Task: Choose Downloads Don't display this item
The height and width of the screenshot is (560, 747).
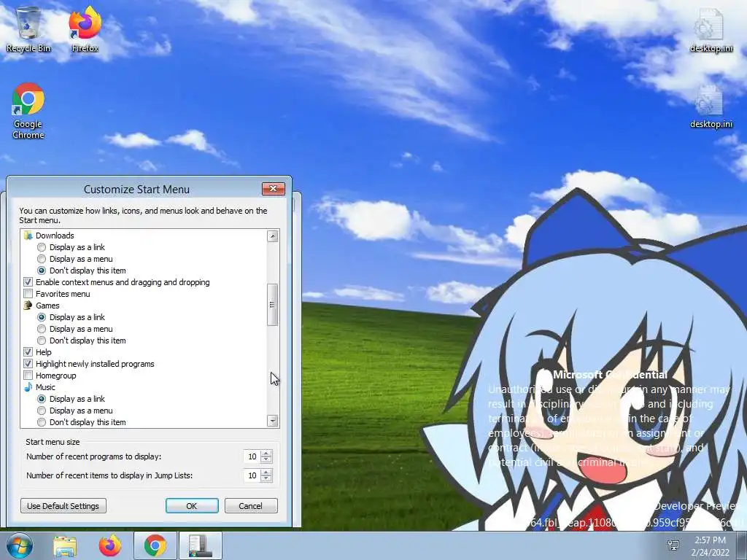Action: pyautogui.click(x=42, y=271)
